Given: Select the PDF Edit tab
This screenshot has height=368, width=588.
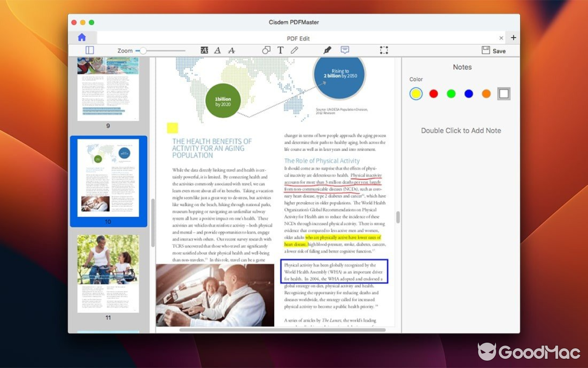Looking at the screenshot, I should [x=298, y=38].
